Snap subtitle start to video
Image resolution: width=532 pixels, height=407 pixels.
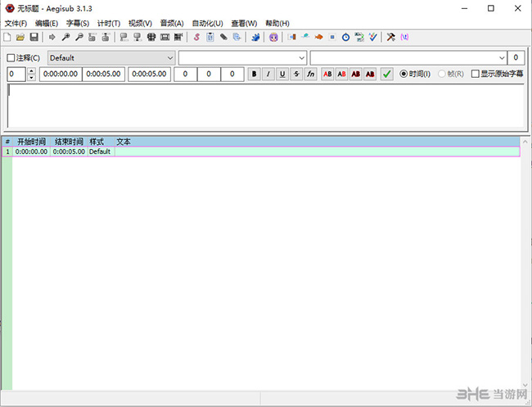(124, 37)
